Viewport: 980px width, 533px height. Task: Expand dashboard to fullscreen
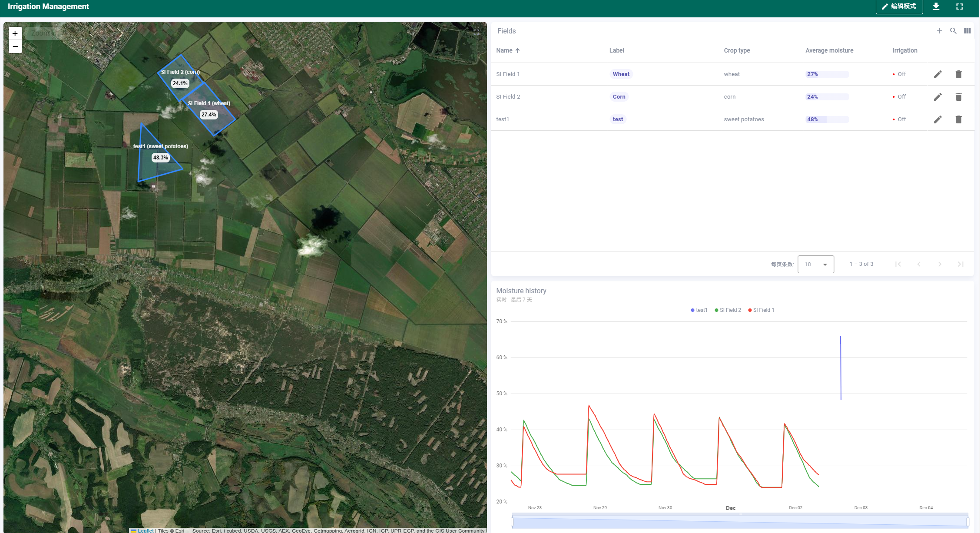[959, 7]
